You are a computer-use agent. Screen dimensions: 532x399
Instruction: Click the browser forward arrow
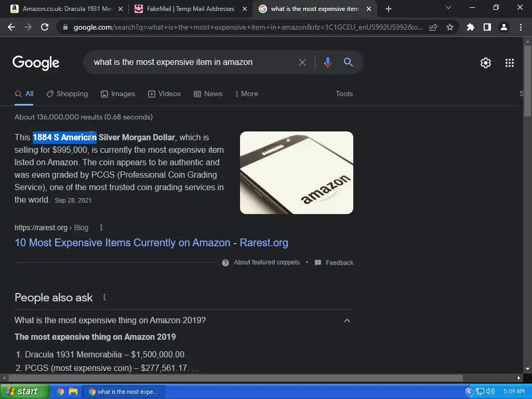28,27
